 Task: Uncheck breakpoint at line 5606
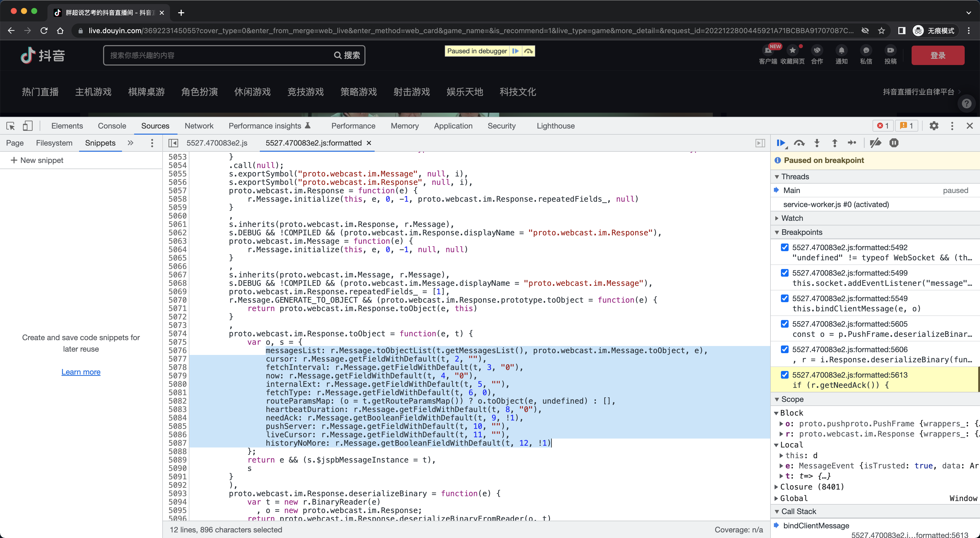pyautogui.click(x=785, y=349)
